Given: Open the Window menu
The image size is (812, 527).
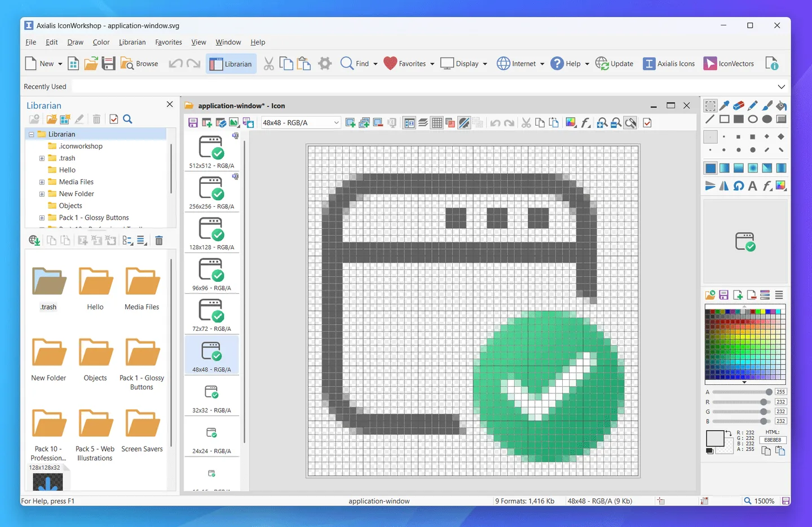Looking at the screenshot, I should [228, 42].
